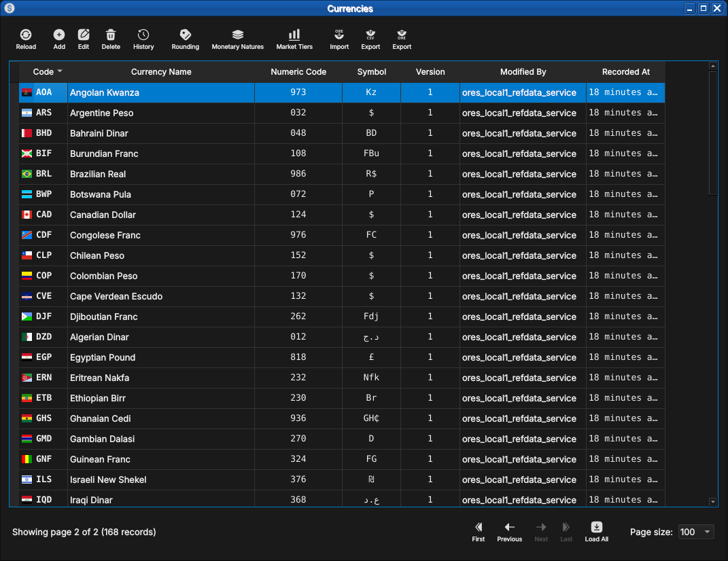
Task: Click the vertical scrollbar thumb
Action: (712, 134)
